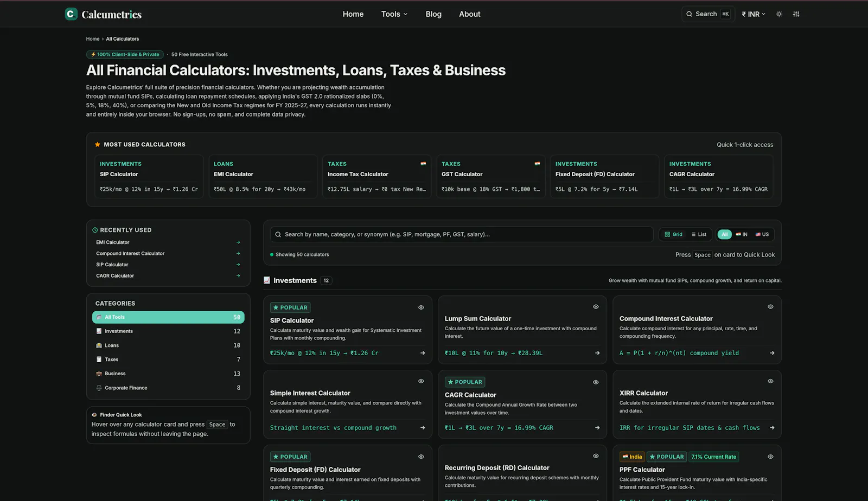
Task: Quick look eye icon on Recurring Deposit card
Action: [596, 456]
